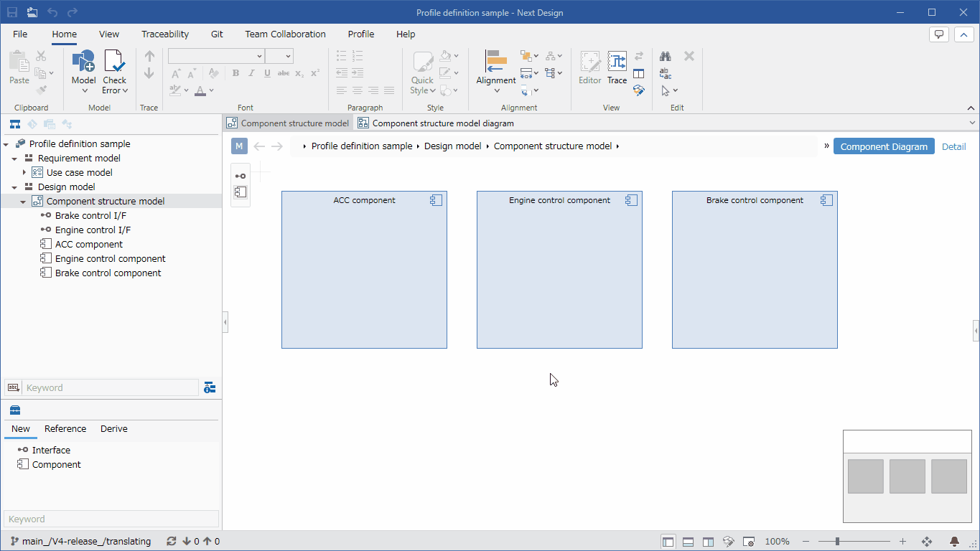Collapse the ribbon with chevron button
The height and width of the screenshot is (551, 980).
tap(963, 34)
